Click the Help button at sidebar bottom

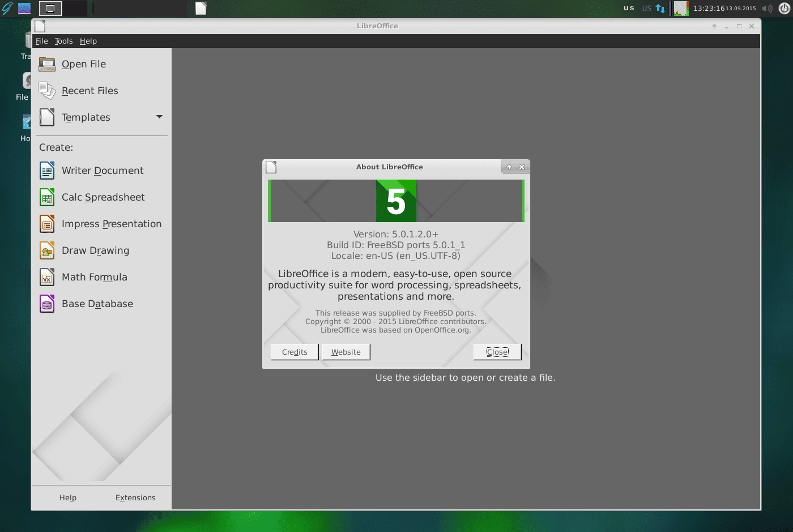(x=68, y=497)
